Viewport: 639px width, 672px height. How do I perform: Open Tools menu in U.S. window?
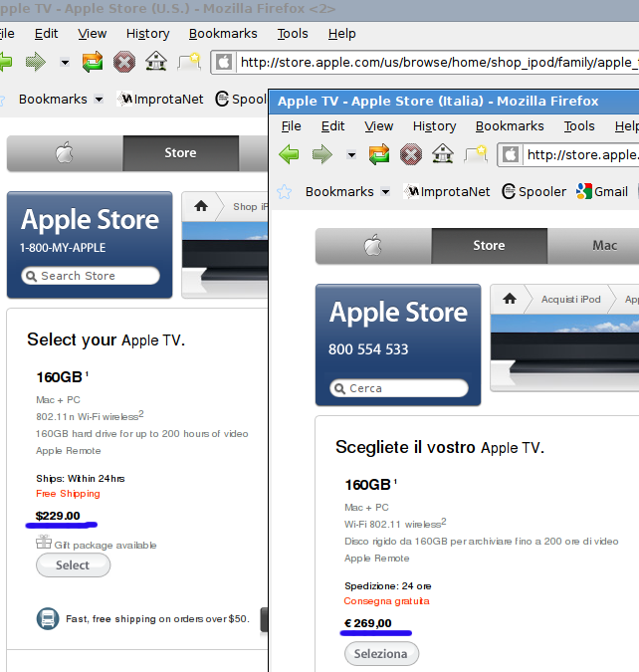point(293,34)
